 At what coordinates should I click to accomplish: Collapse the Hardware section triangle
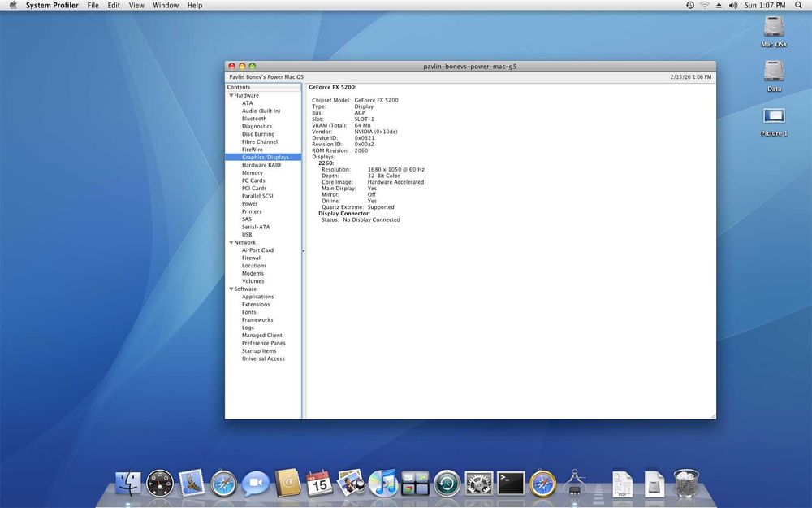pyautogui.click(x=231, y=95)
